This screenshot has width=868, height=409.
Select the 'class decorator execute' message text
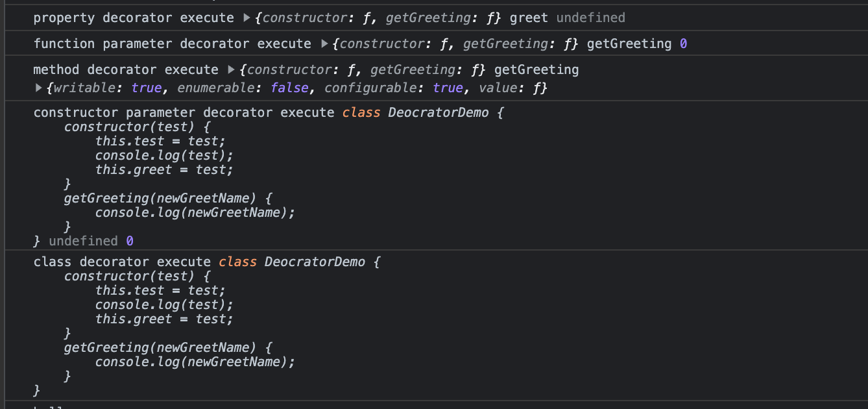[122, 262]
